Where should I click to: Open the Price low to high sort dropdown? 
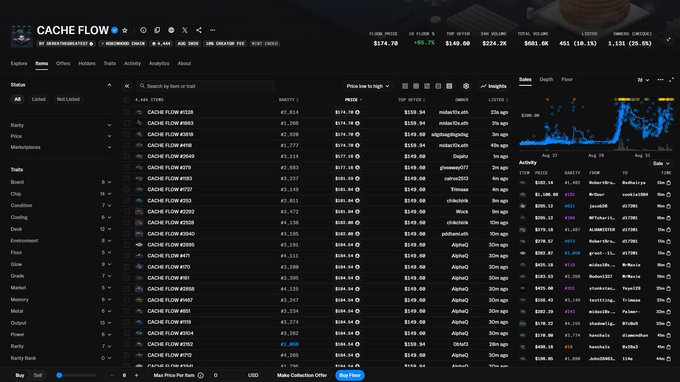[x=368, y=86]
